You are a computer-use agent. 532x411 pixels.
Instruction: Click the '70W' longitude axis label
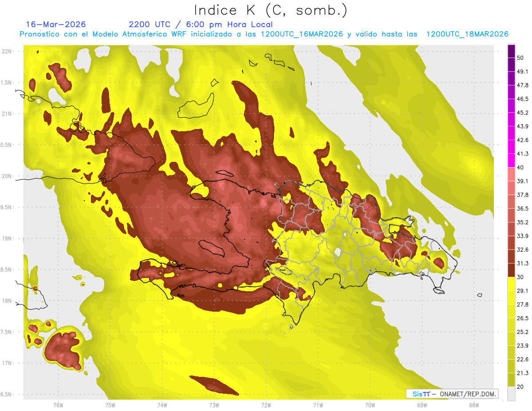tap(370, 405)
